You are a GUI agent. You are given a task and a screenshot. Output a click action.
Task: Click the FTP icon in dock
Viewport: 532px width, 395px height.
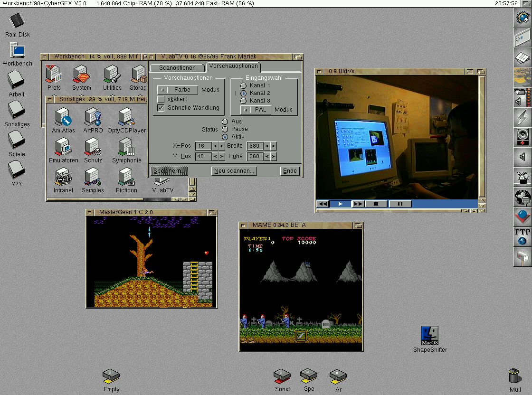tap(522, 237)
